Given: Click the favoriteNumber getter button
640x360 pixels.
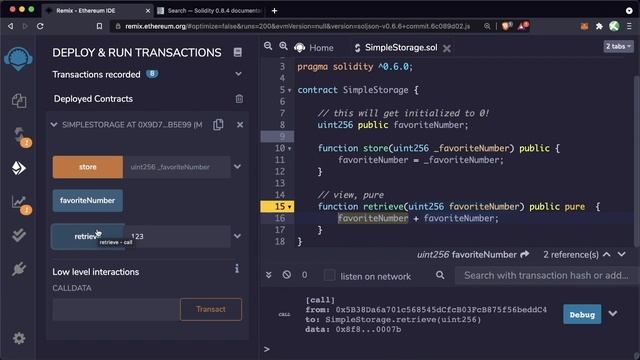Looking at the screenshot, I should [87, 200].
